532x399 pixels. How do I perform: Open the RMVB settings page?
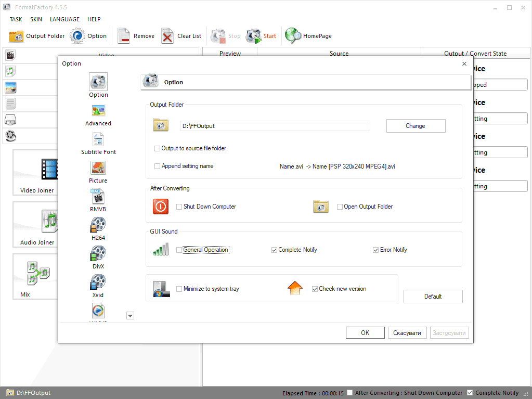coord(98,201)
